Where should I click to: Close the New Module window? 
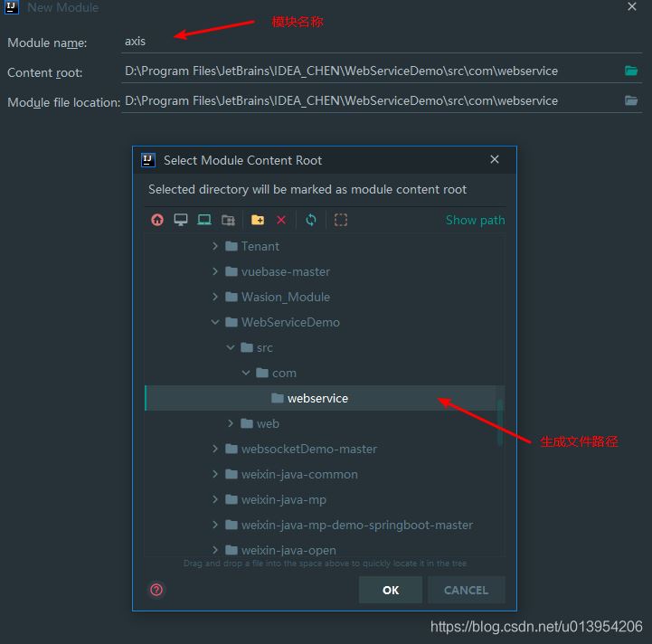pyautogui.click(x=632, y=6)
